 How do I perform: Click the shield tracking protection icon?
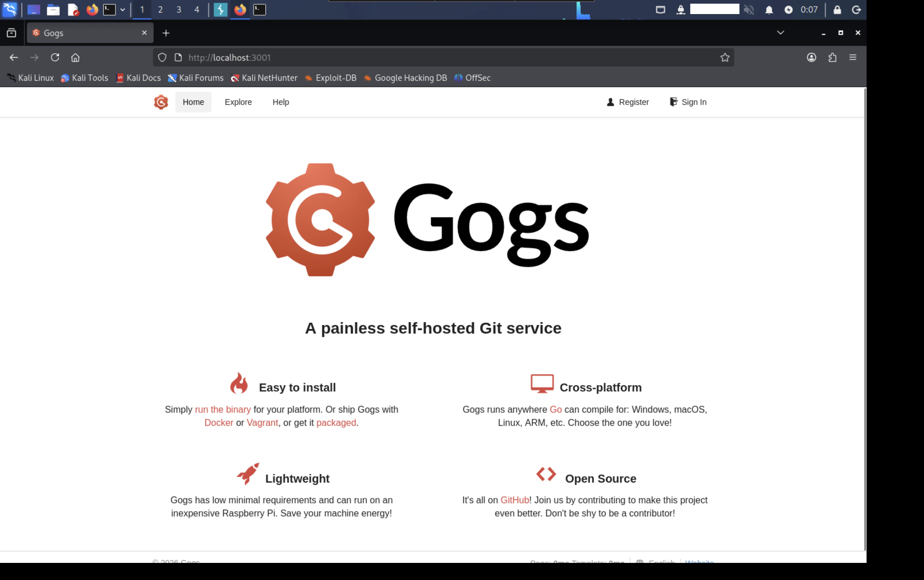pyautogui.click(x=162, y=57)
